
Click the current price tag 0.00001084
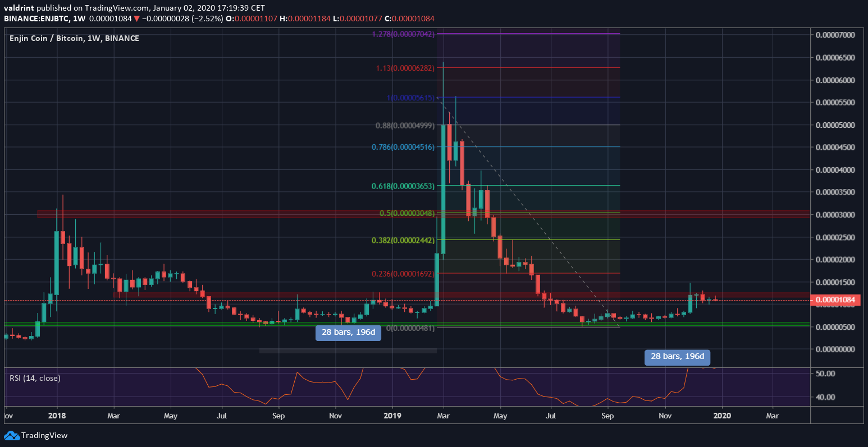pyautogui.click(x=835, y=300)
